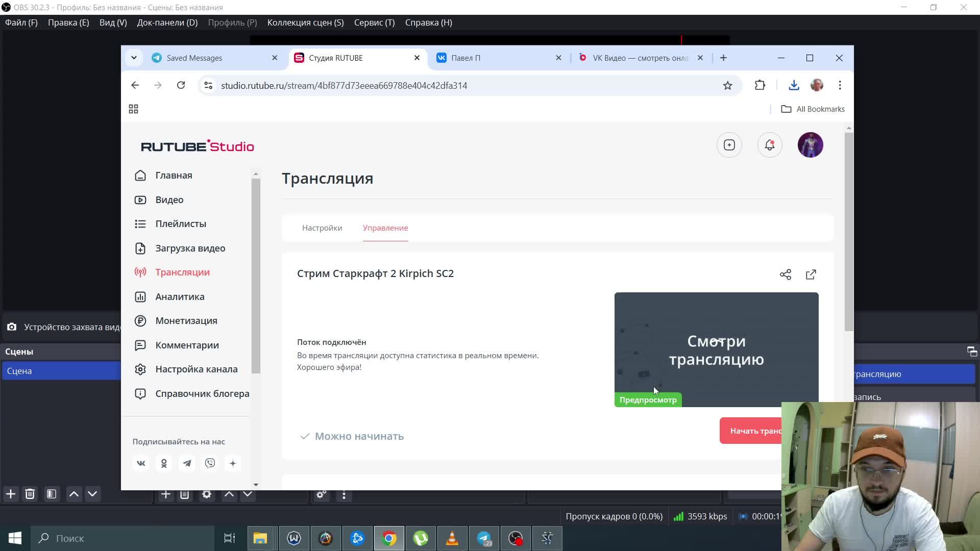Open stream in new window via external link icon
Screen dimensions: 980x551
(x=811, y=274)
